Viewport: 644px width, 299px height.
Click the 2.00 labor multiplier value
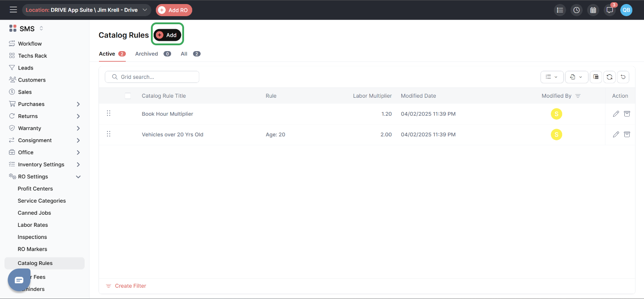(x=386, y=134)
